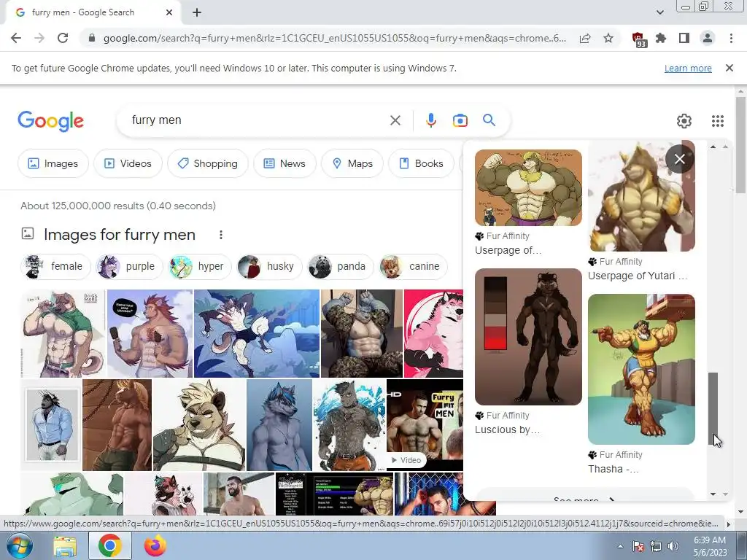Select the 'purple' image filter chip
747x560 pixels.
(129, 266)
